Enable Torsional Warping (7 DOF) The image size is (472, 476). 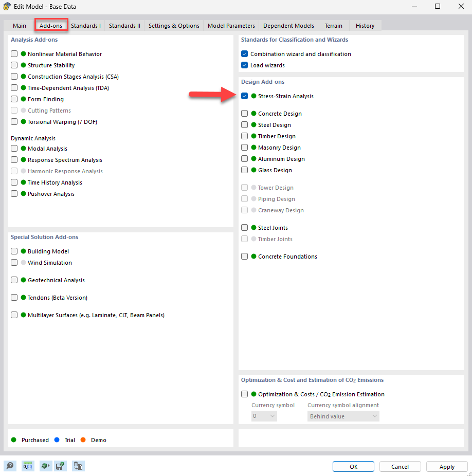14,122
